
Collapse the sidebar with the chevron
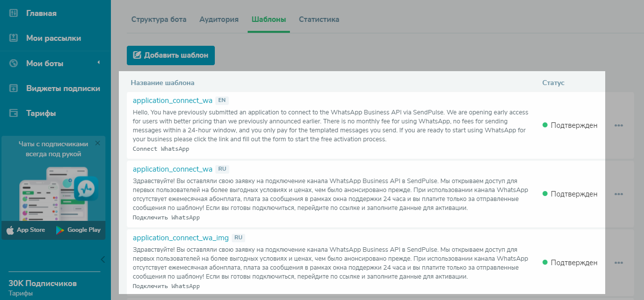pos(103,259)
